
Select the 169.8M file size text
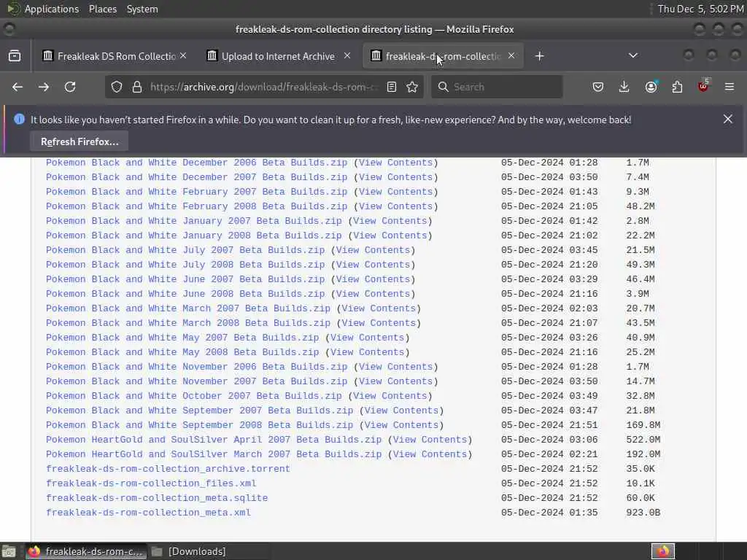point(643,425)
